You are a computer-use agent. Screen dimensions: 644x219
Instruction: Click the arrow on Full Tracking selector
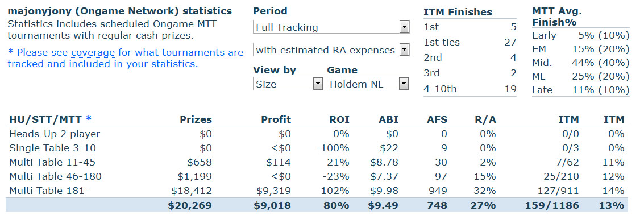(x=405, y=27)
